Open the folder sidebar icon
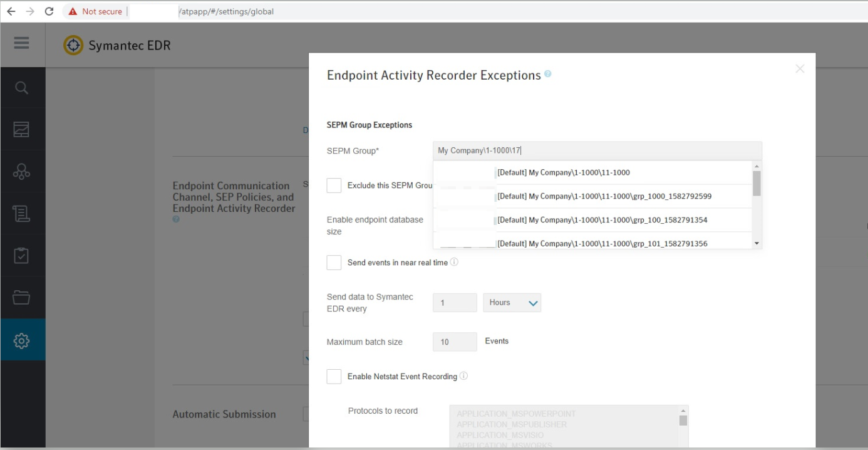The width and height of the screenshot is (868, 450). point(22,298)
